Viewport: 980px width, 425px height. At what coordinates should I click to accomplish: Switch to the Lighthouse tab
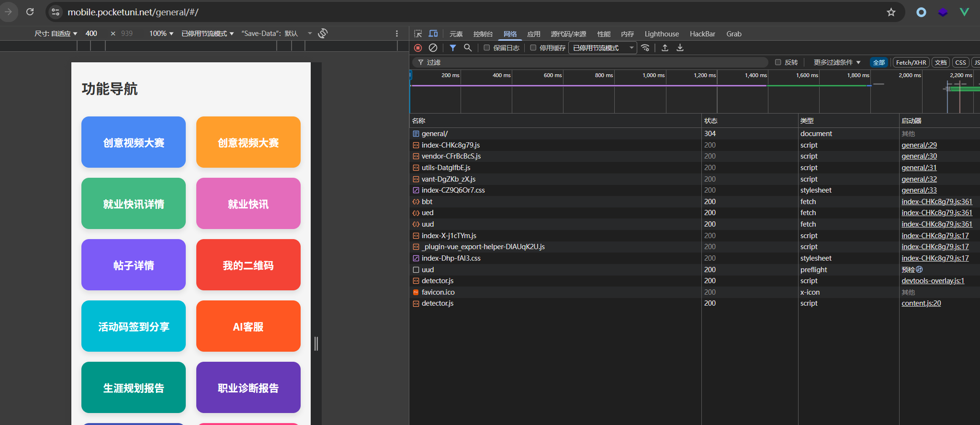[x=662, y=34]
